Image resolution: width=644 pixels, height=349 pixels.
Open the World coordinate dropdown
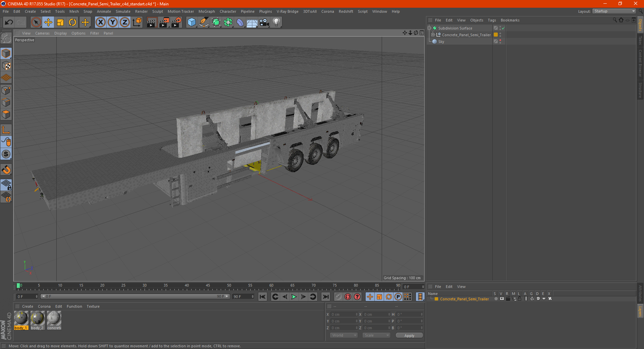coord(344,335)
